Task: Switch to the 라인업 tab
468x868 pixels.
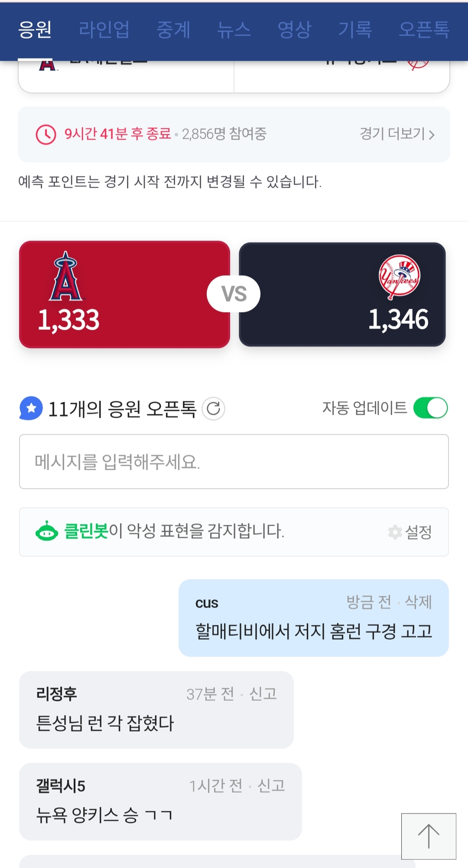Action: 104,30
